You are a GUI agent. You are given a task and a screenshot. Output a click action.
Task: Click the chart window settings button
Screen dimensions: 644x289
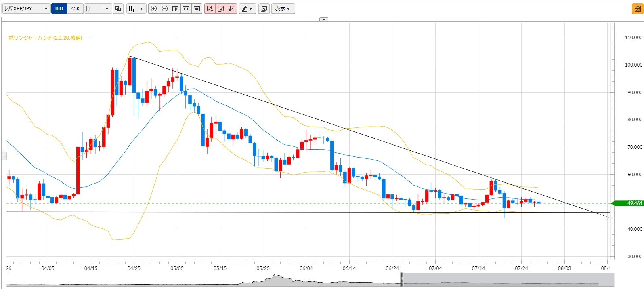coord(264,8)
